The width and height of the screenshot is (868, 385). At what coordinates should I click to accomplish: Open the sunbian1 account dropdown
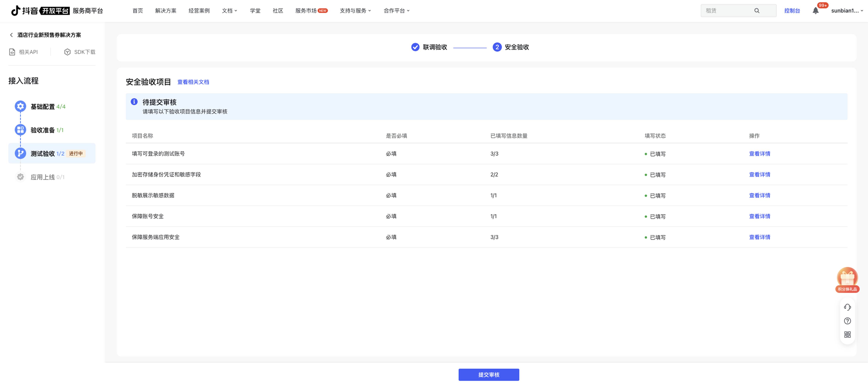846,11
